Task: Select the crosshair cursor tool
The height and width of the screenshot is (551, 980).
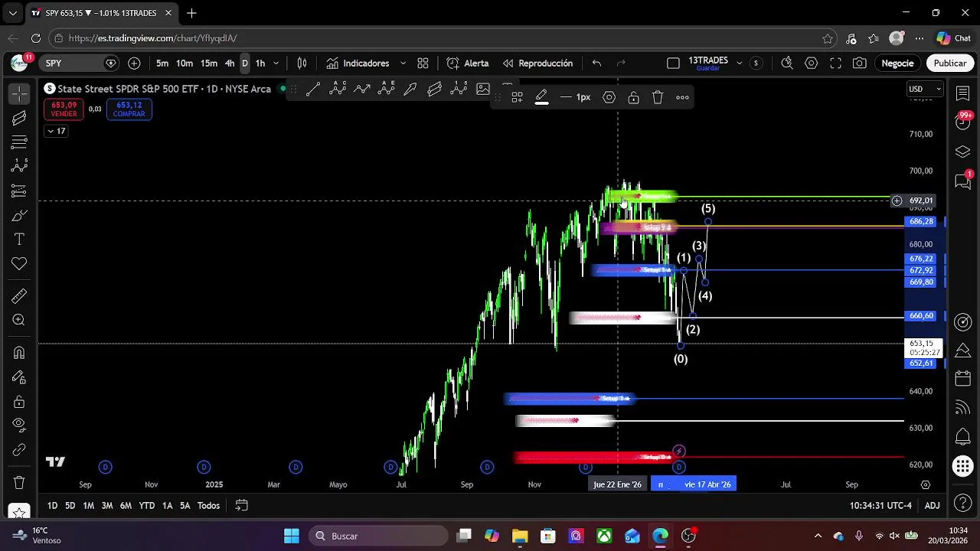Action: coord(19,93)
